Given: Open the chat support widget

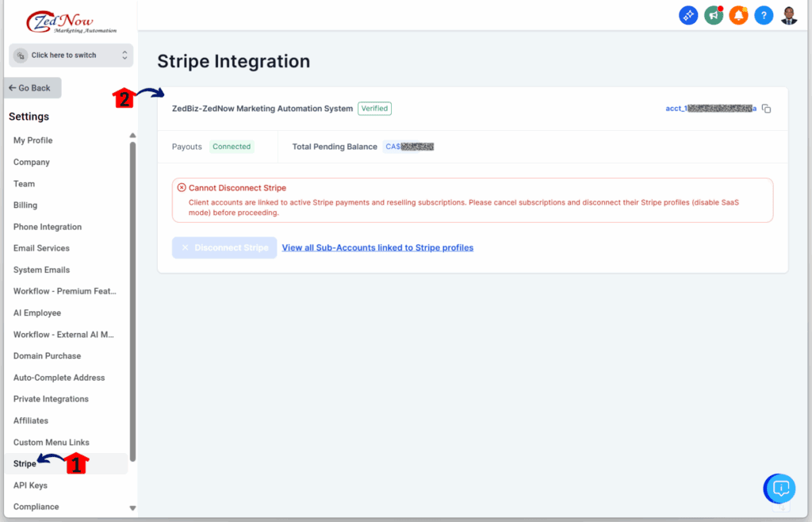Looking at the screenshot, I should [780, 489].
